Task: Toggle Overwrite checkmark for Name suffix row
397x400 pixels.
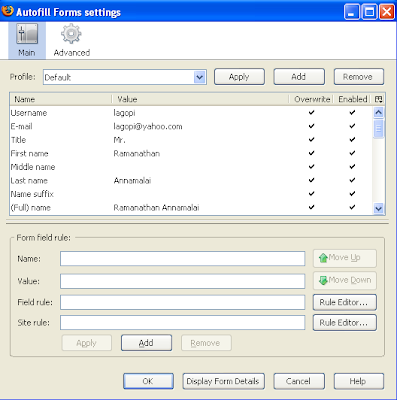Action: [x=311, y=194]
